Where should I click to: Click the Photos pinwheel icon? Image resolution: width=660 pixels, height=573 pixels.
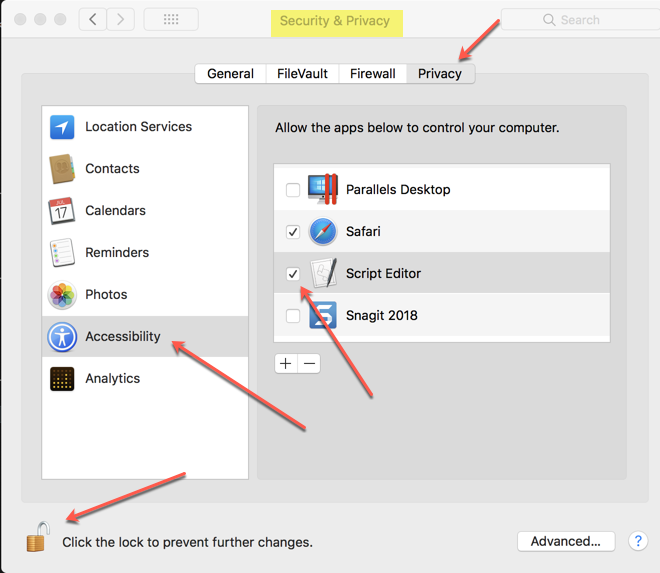click(62, 295)
